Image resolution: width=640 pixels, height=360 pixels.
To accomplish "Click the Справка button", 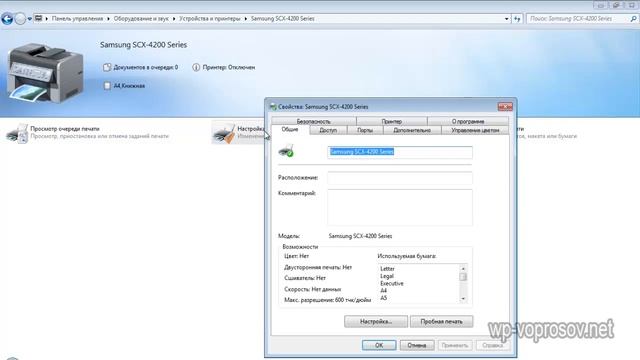I will pos(493,345).
